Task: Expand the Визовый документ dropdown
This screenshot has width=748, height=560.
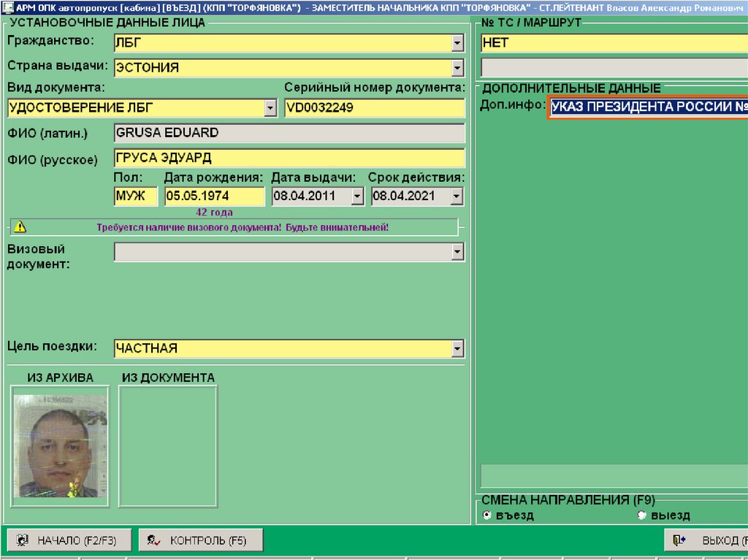Action: point(457,252)
